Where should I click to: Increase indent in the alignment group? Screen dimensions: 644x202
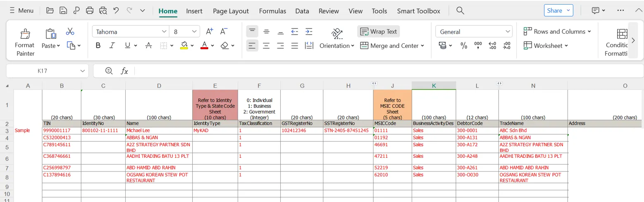pyautogui.click(x=309, y=31)
